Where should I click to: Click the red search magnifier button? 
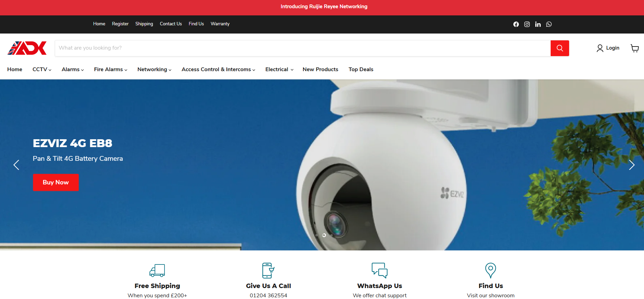560,48
